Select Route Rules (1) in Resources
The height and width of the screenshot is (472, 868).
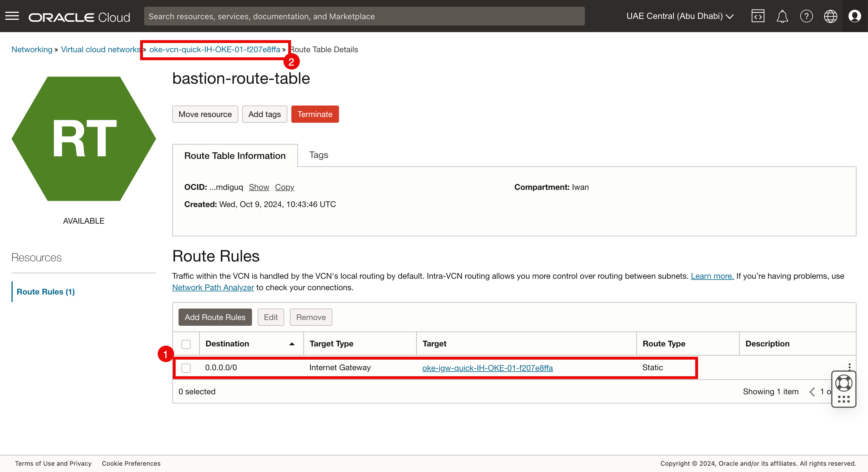46,292
